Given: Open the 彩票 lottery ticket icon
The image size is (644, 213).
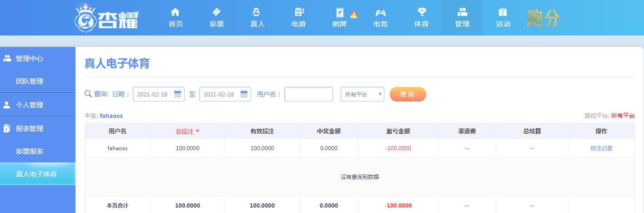Looking at the screenshot, I should coord(216,12).
